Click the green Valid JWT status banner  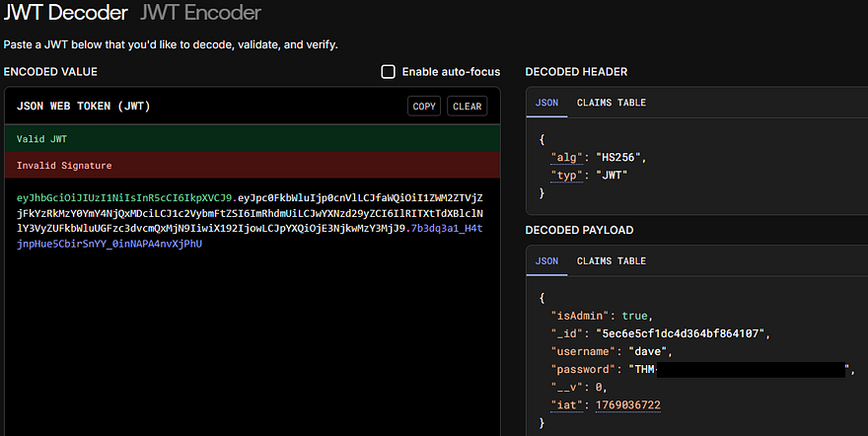[252, 139]
